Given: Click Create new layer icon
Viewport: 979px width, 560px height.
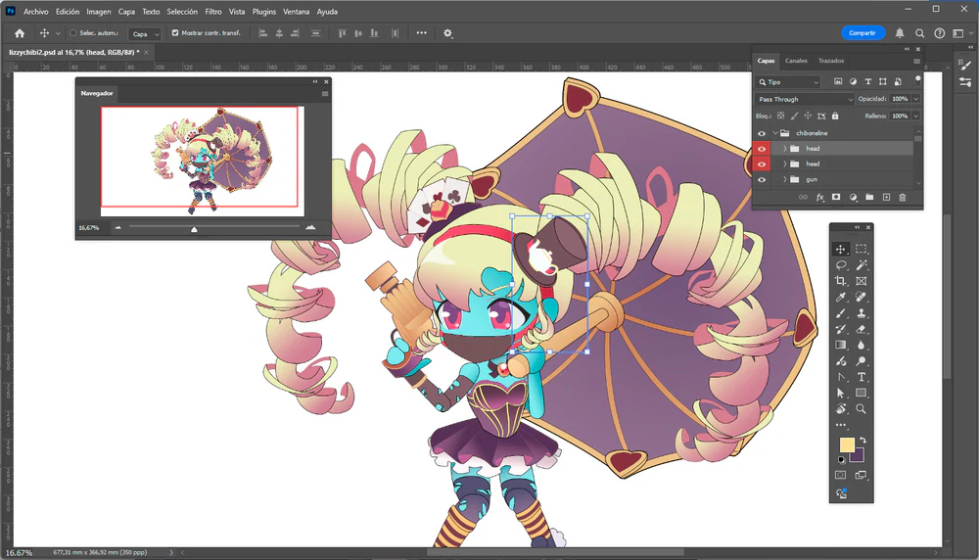Looking at the screenshot, I should click(886, 198).
